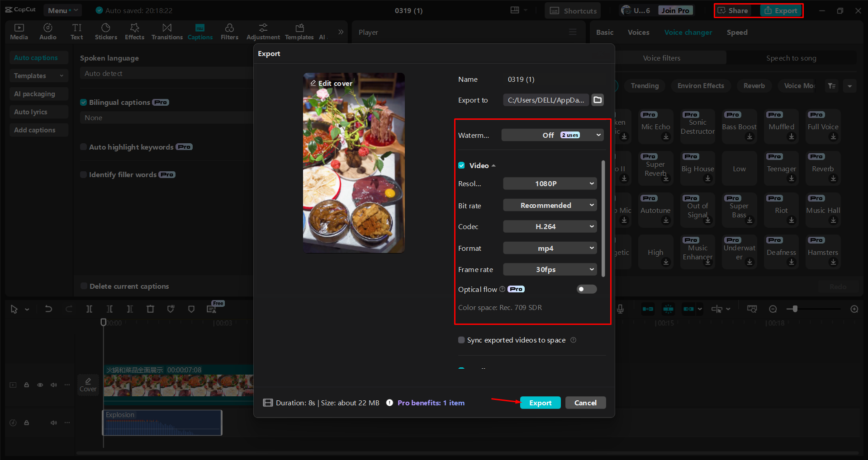Click the record voiceover microphone icon
The height and width of the screenshot is (460, 868).
click(x=620, y=309)
